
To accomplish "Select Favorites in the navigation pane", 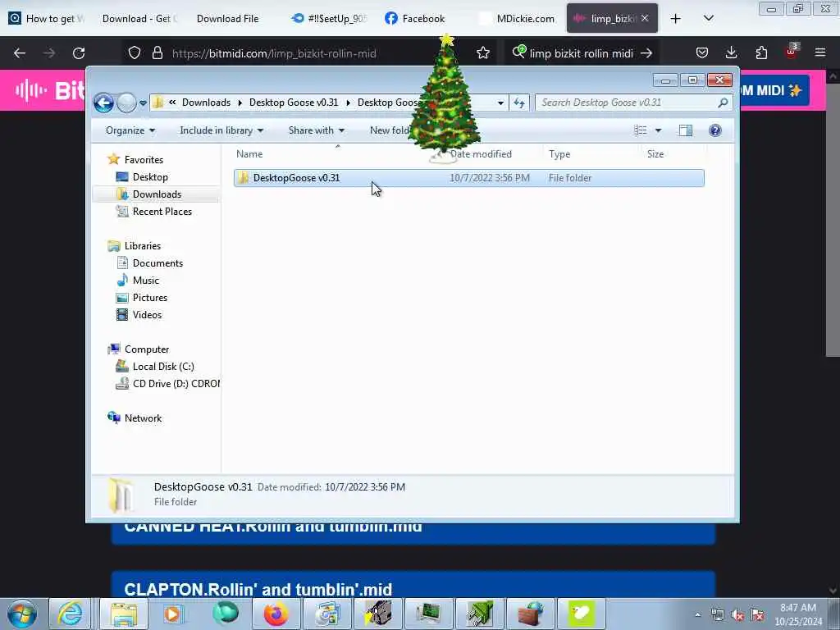I will point(144,160).
